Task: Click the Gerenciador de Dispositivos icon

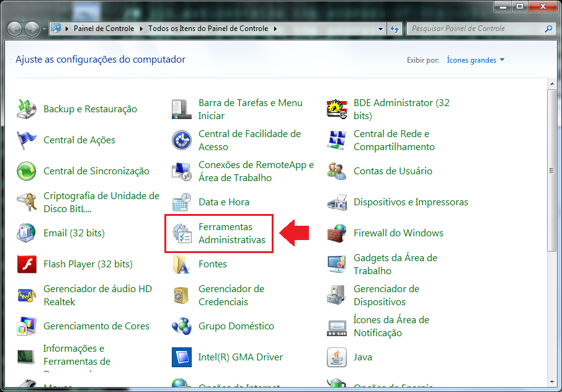Action: tap(337, 295)
